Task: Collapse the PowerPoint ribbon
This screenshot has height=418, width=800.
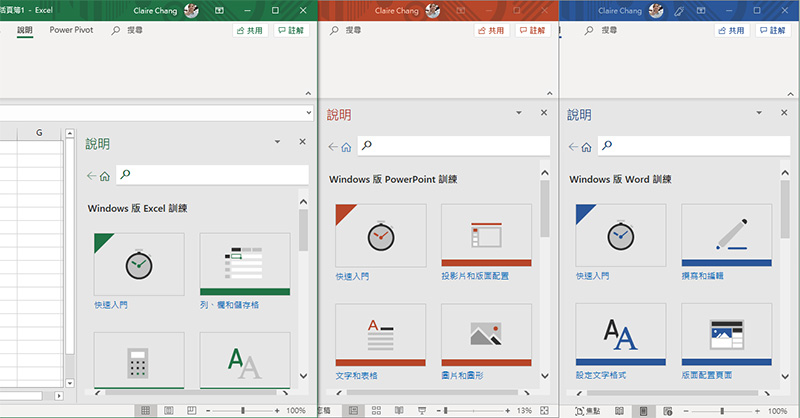Action: click(x=549, y=93)
